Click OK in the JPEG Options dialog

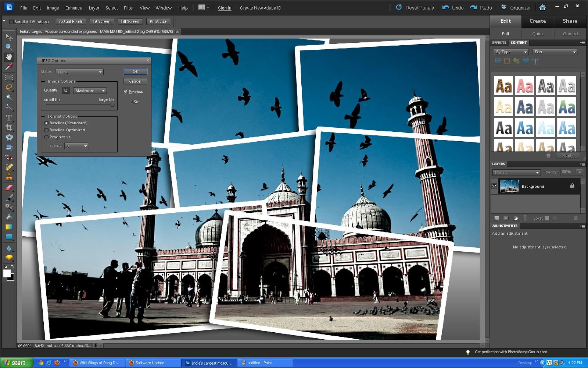[135, 71]
